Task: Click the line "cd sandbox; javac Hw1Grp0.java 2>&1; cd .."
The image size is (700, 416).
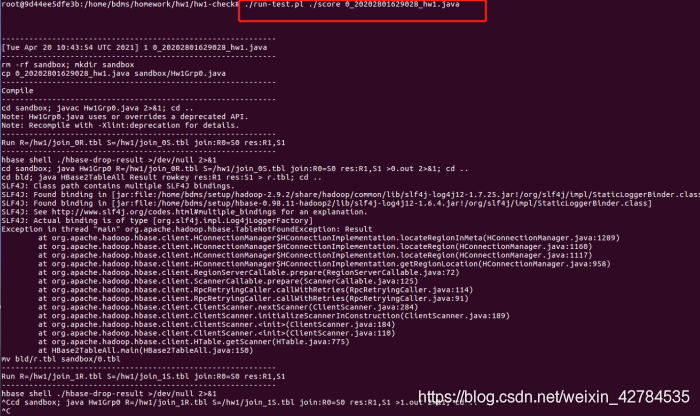Action: [x=97, y=108]
